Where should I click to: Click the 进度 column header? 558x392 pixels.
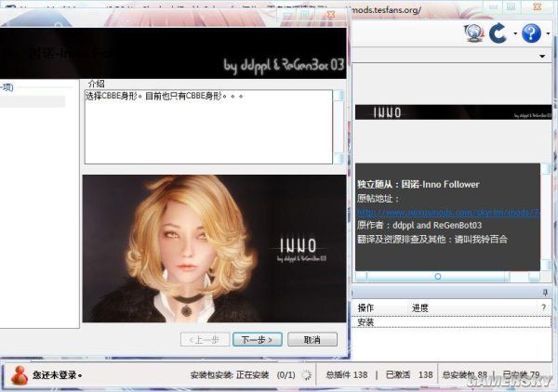[420, 307]
